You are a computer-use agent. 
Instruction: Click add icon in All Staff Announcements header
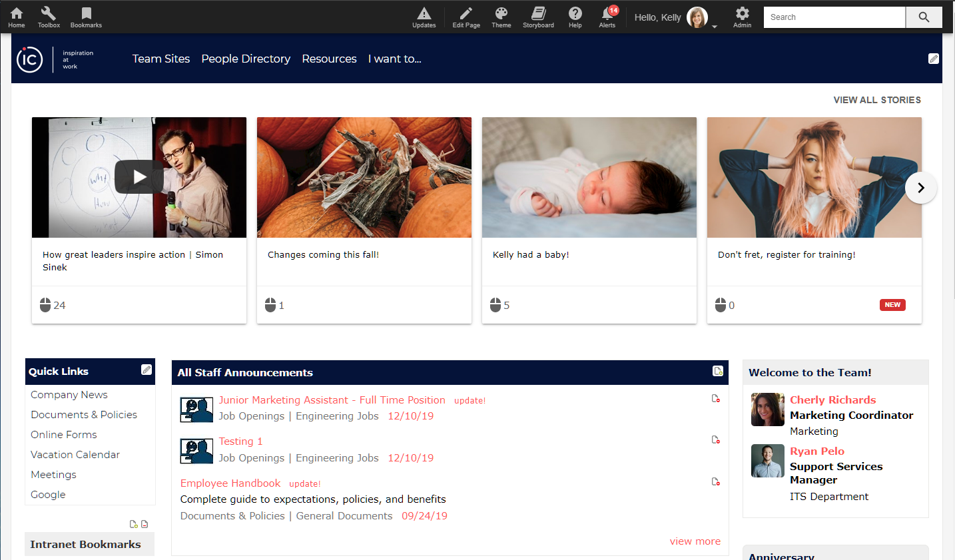coord(718,371)
